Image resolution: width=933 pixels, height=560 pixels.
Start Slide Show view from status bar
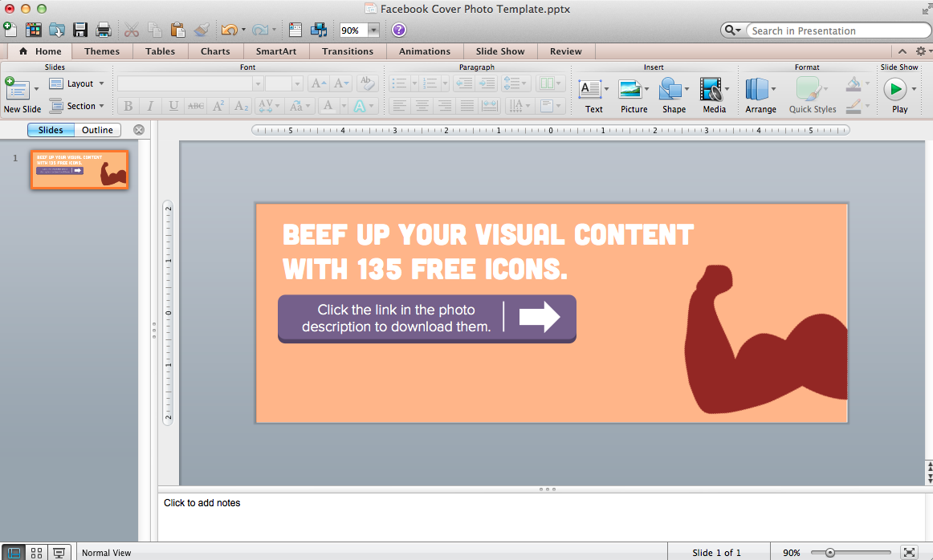[x=59, y=553]
